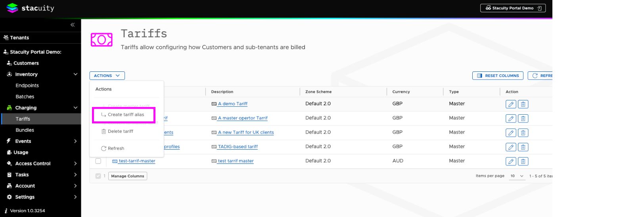
Task: Click the Charging icon in sidebar
Action: tap(9, 108)
